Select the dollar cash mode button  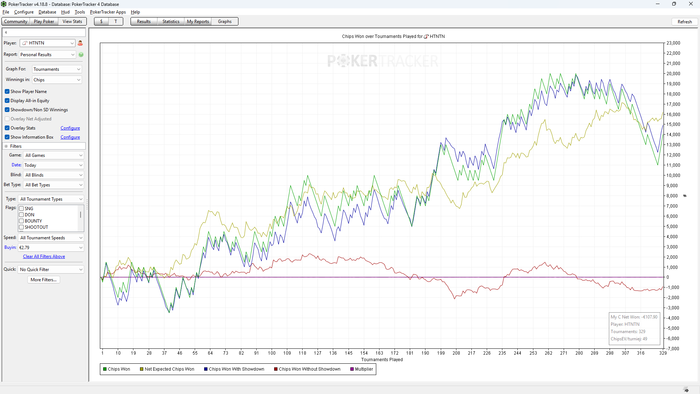tap(102, 21)
